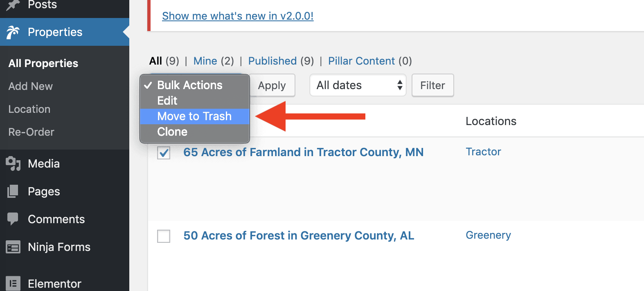Open the Tractor location link
This screenshot has height=291, width=644.
483,152
